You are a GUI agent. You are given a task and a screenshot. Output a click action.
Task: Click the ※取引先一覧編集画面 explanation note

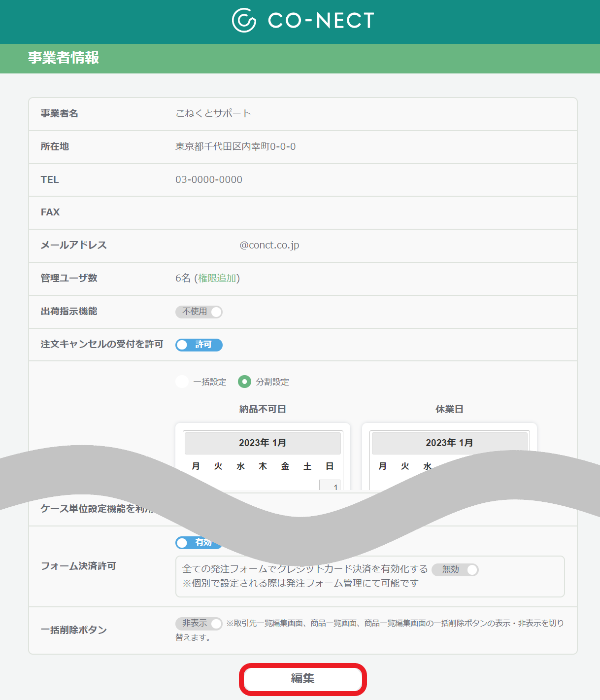369,630
